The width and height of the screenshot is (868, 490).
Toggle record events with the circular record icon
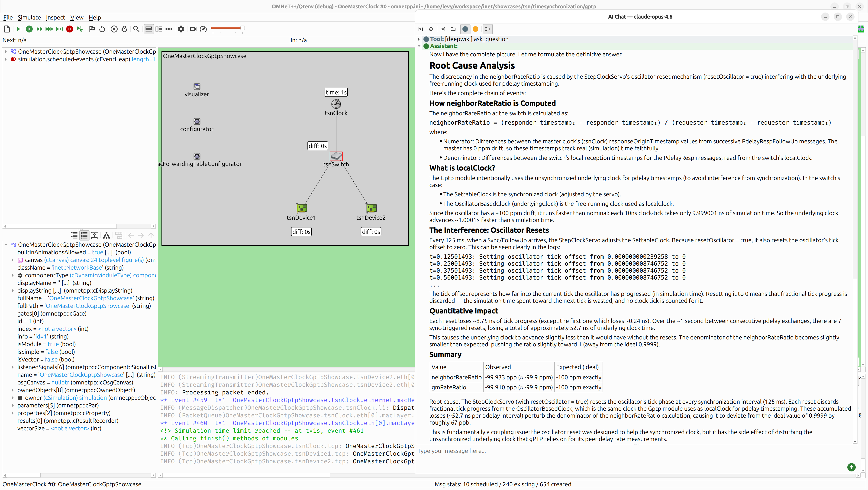click(114, 29)
